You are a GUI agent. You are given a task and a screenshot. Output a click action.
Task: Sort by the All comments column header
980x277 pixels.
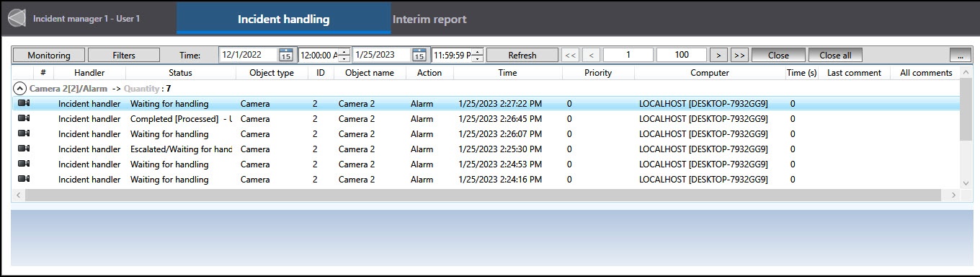pos(926,73)
